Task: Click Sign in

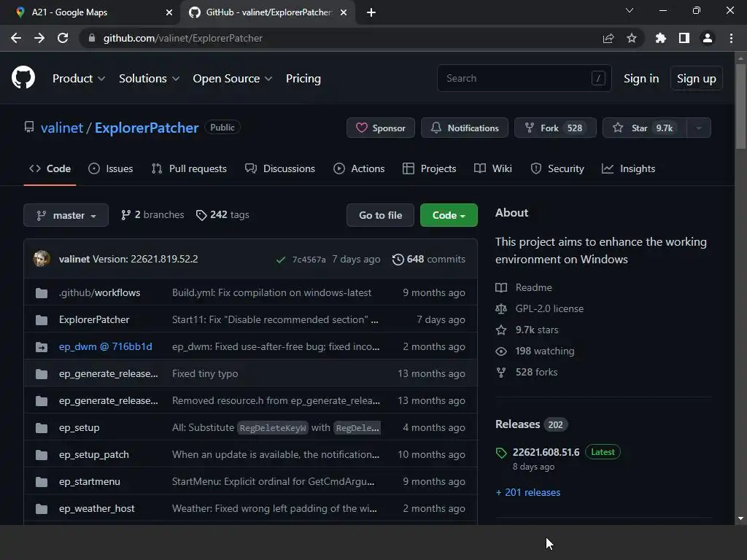Action: [x=640, y=79]
